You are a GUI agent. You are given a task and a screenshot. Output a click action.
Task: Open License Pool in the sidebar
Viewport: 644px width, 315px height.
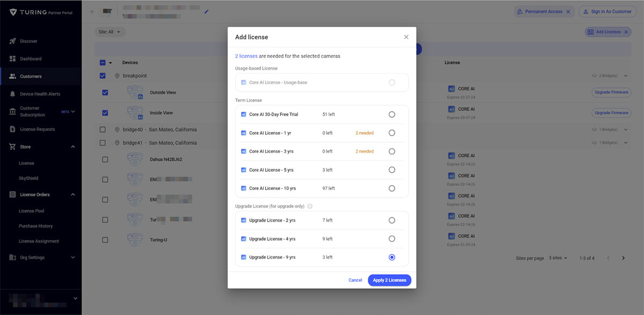(x=32, y=211)
